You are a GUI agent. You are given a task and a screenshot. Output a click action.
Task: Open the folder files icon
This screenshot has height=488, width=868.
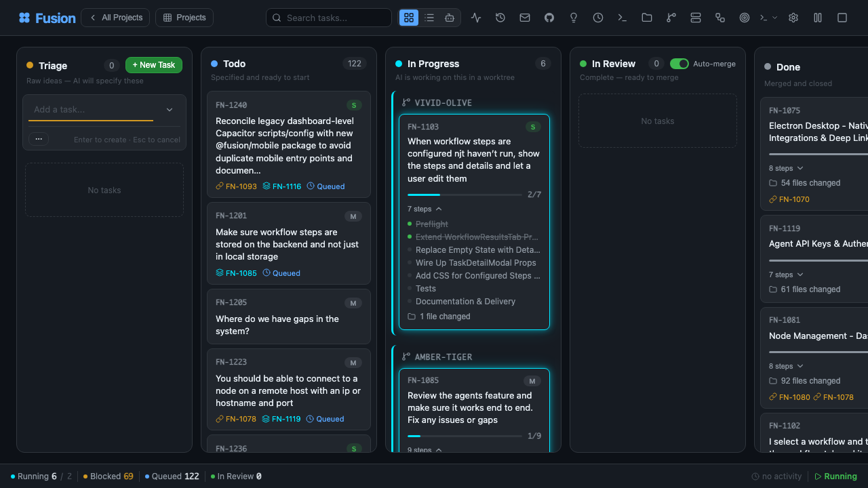pyautogui.click(x=647, y=18)
